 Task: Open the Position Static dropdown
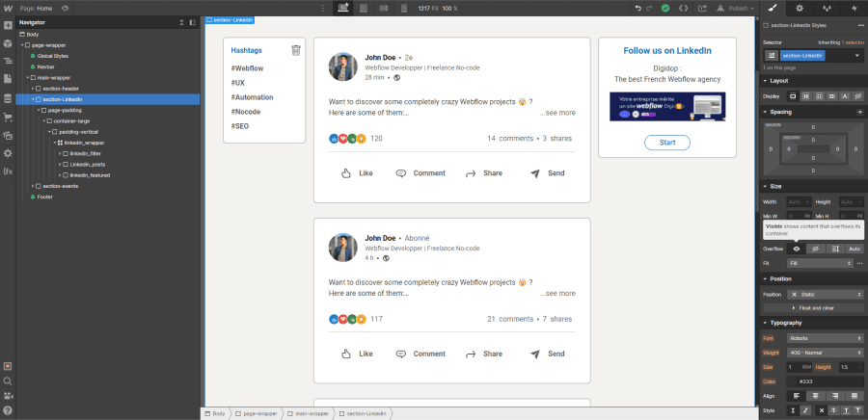pyautogui.click(x=825, y=295)
